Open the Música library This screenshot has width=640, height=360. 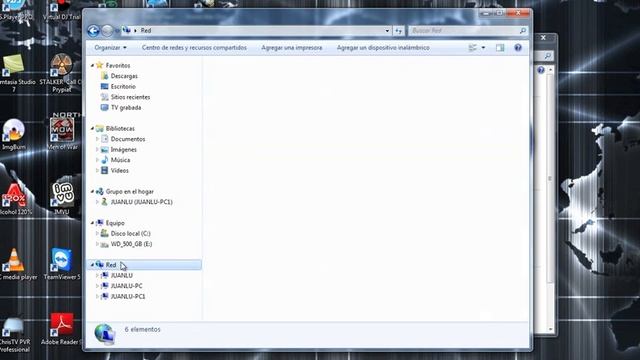pyautogui.click(x=120, y=160)
